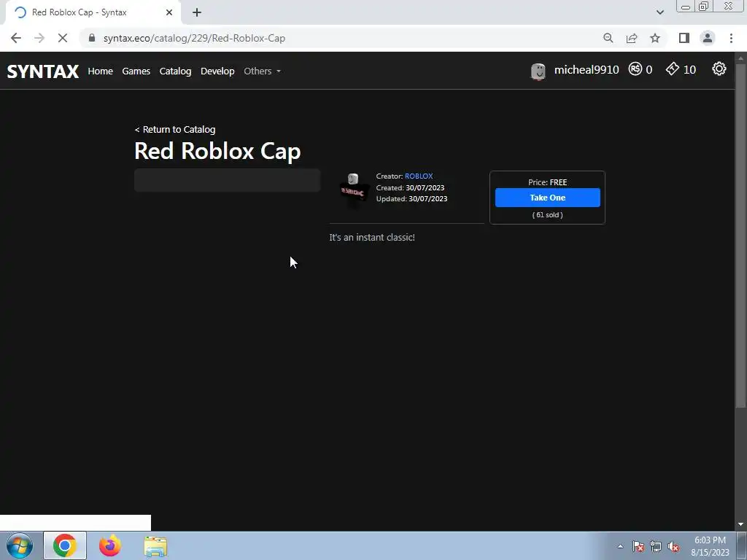Expand the tab search chevron
The image size is (747, 560).
click(659, 12)
